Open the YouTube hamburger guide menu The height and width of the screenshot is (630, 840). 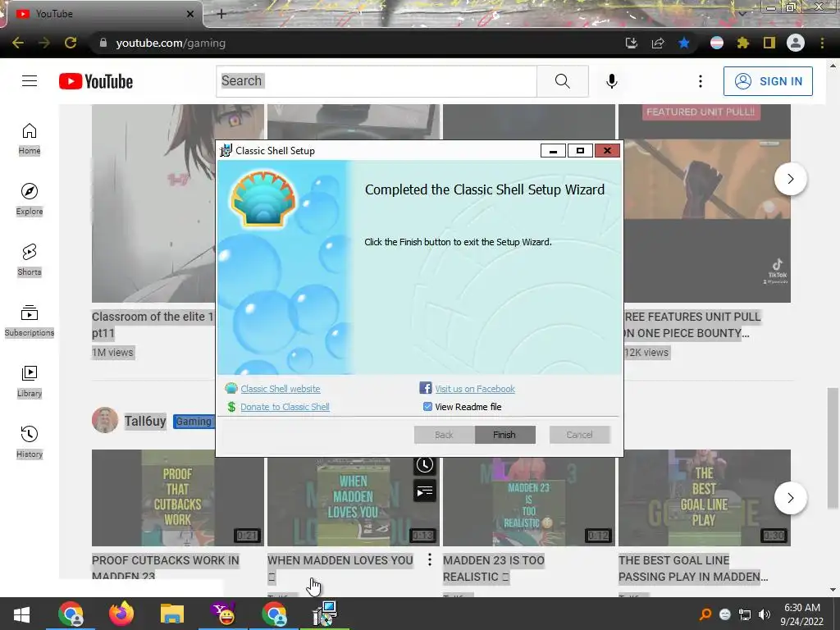tap(30, 81)
